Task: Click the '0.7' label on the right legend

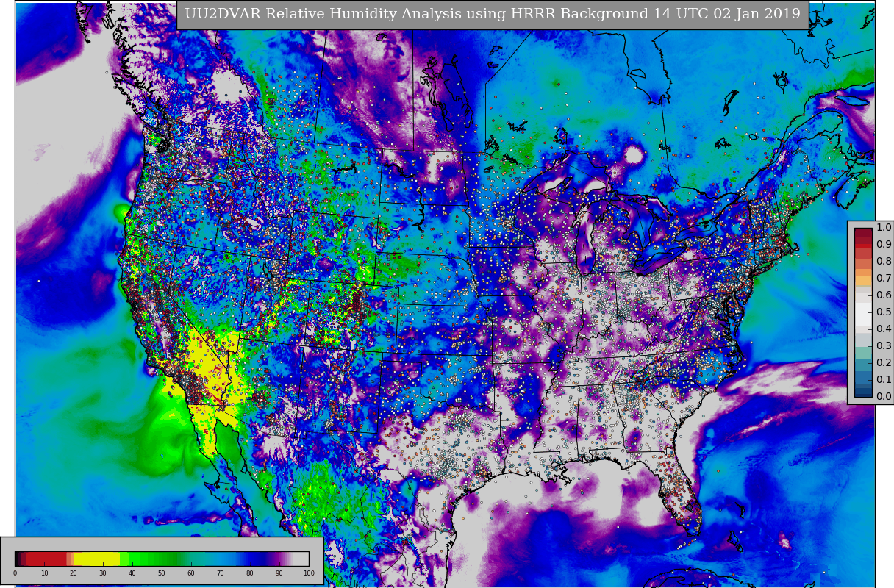Action: 884,279
